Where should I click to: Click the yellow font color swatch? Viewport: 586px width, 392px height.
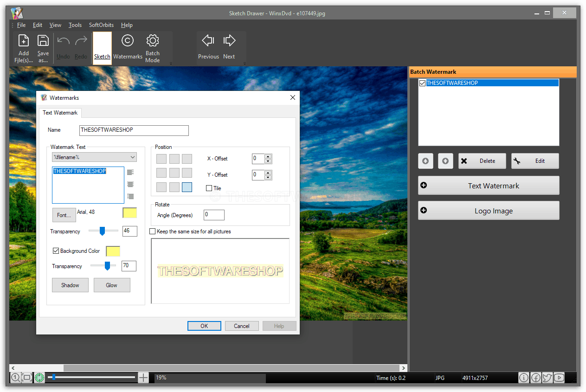click(129, 213)
